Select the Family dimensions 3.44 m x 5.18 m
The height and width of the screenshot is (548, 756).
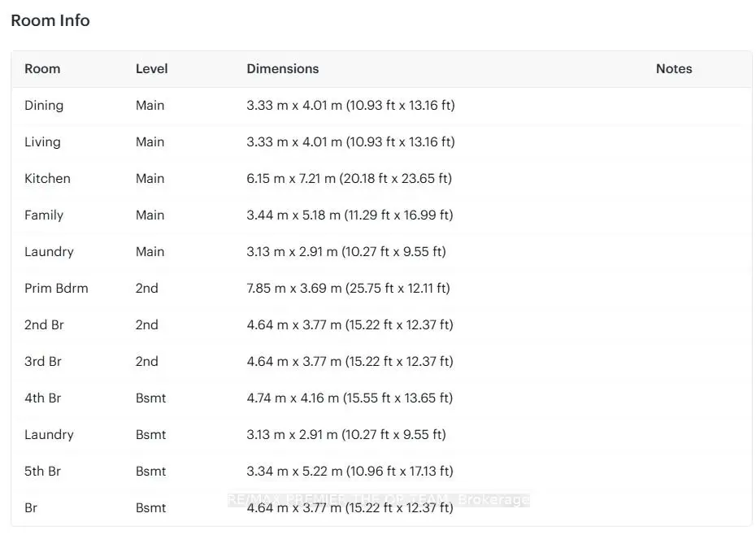coord(350,215)
